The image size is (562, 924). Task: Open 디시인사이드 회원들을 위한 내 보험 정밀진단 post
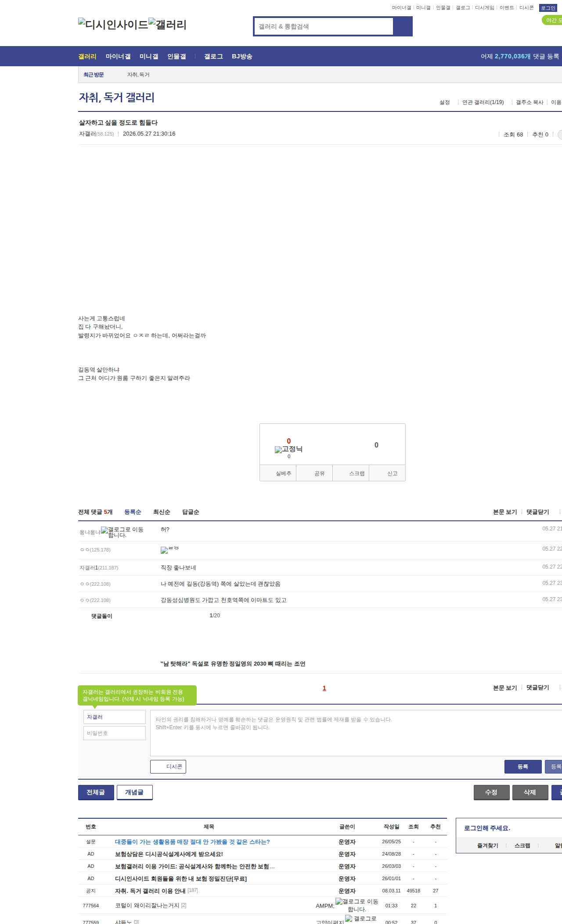(x=181, y=879)
